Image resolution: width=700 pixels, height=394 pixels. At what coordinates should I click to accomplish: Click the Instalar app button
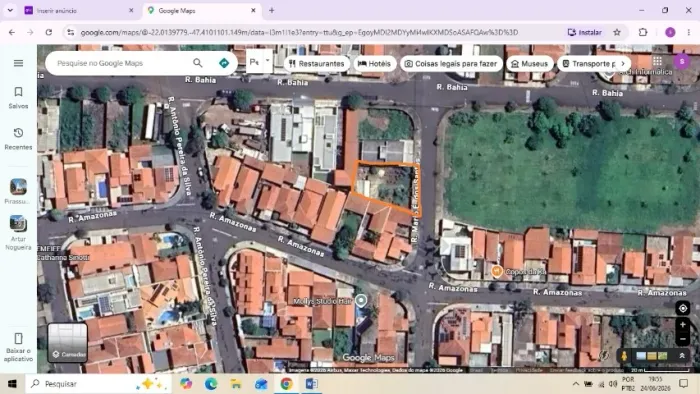(584, 32)
